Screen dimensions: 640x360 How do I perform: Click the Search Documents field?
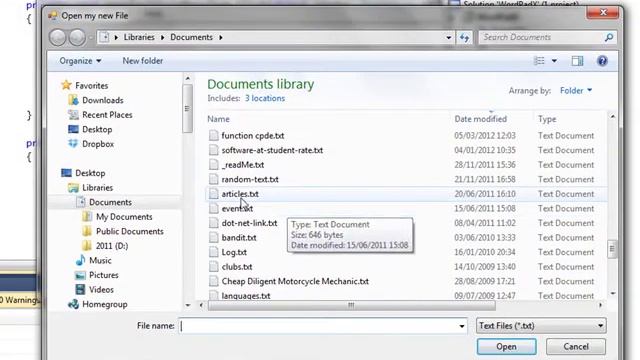[541, 38]
